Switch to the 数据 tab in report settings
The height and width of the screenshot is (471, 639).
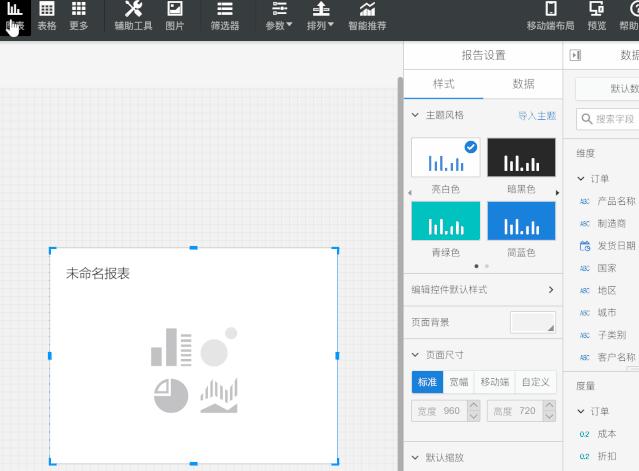(x=523, y=84)
